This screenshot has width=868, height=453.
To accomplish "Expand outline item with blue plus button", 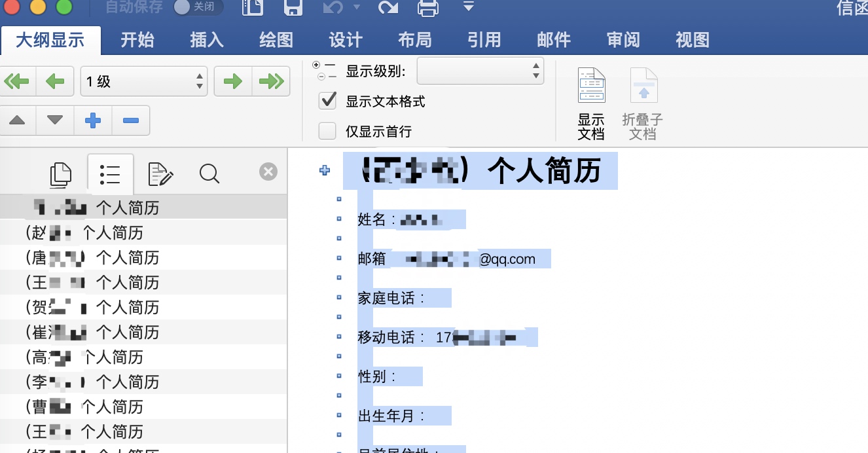I will point(93,120).
